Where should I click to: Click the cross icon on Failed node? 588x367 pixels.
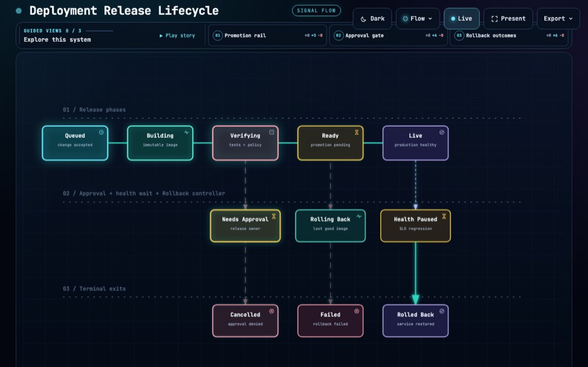coord(357,311)
